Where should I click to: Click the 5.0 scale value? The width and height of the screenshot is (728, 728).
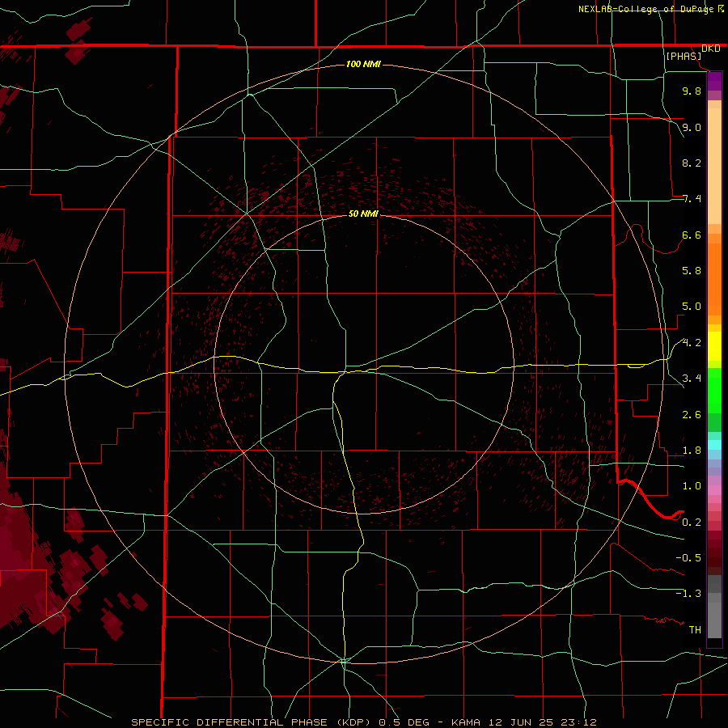(x=692, y=307)
